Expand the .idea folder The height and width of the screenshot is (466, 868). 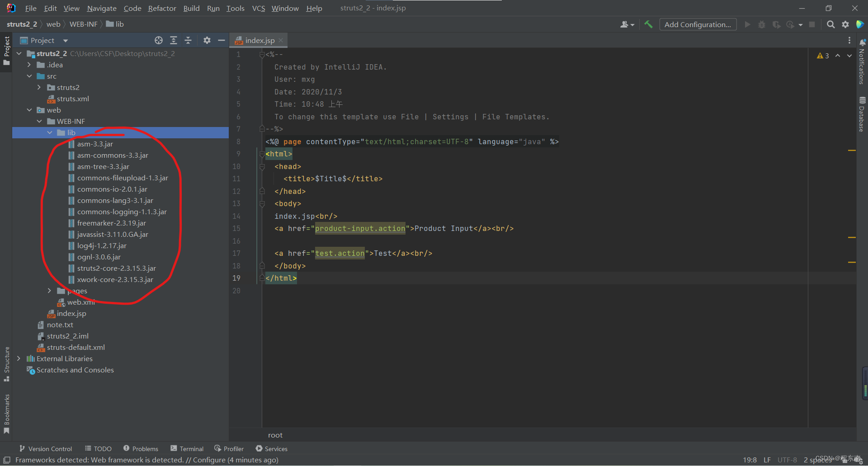(29, 65)
